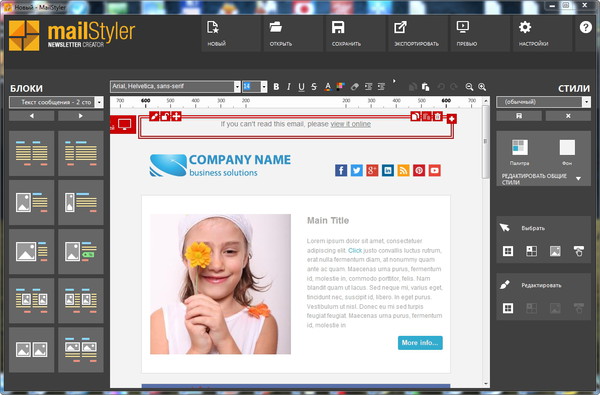Save the newsletter with Сохранить
The height and width of the screenshot is (395, 600).
click(x=355, y=34)
